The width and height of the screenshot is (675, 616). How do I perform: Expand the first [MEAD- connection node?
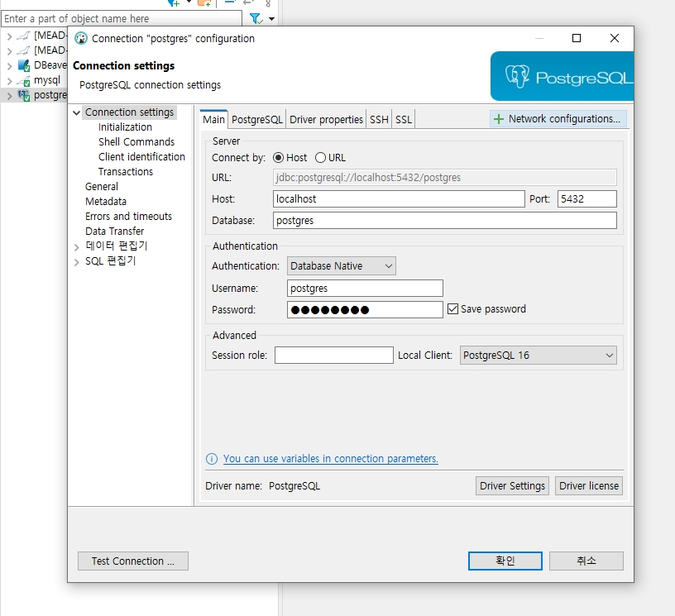(x=9, y=37)
